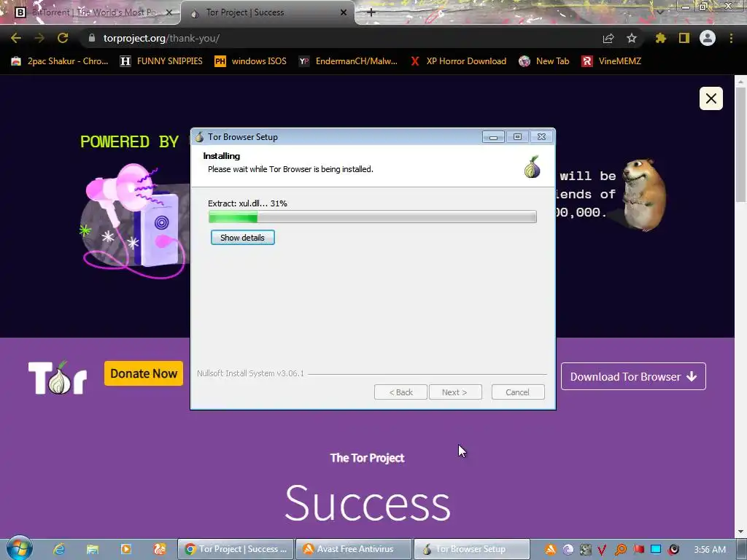Image resolution: width=747 pixels, height=560 pixels.
Task: Click the share page icon in address bar
Action: [608, 38]
